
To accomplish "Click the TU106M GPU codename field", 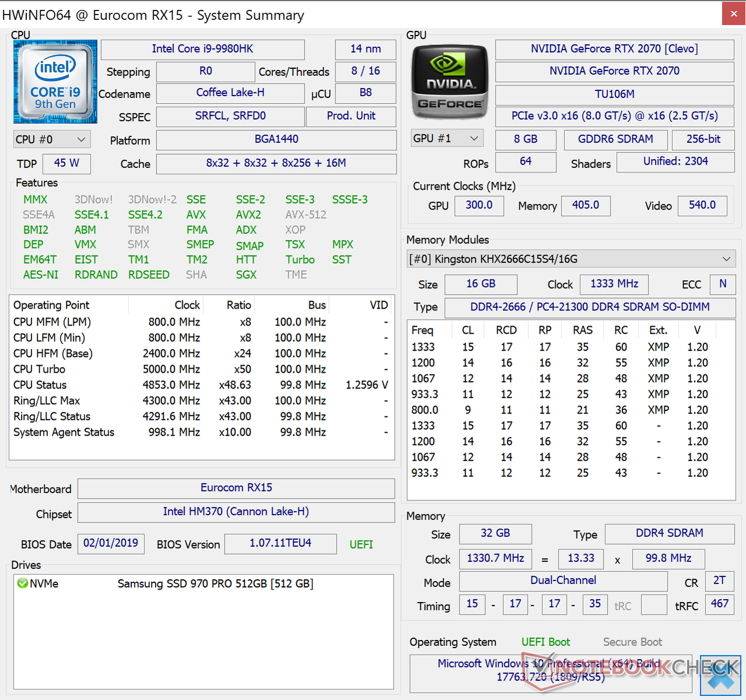I will tap(614, 94).
